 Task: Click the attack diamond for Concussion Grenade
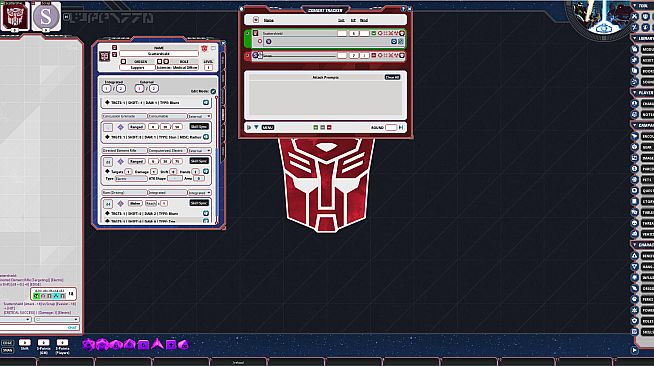point(121,127)
